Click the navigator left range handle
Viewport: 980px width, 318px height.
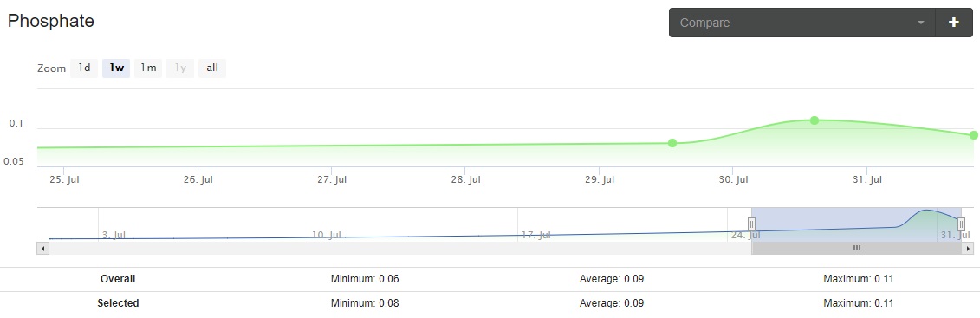click(x=752, y=224)
